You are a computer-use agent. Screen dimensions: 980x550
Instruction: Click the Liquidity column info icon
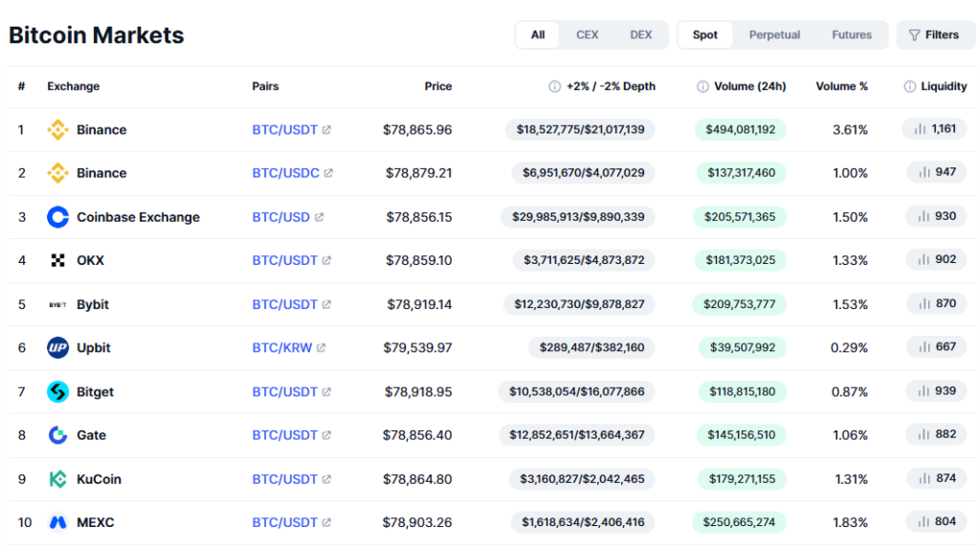910,86
